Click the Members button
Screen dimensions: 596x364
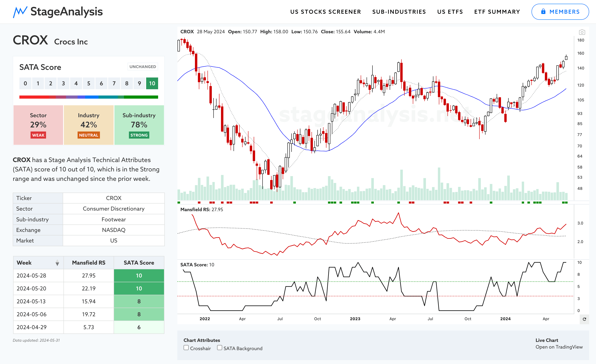560,12
